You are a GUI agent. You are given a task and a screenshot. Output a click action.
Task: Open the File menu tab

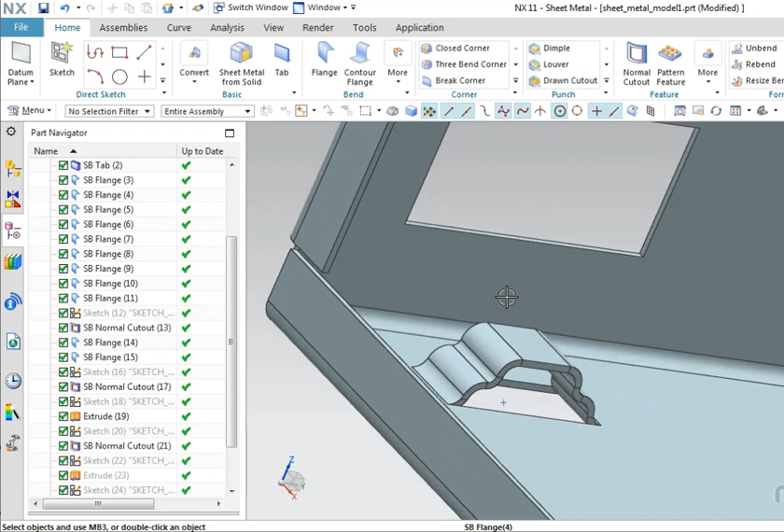coord(21,28)
